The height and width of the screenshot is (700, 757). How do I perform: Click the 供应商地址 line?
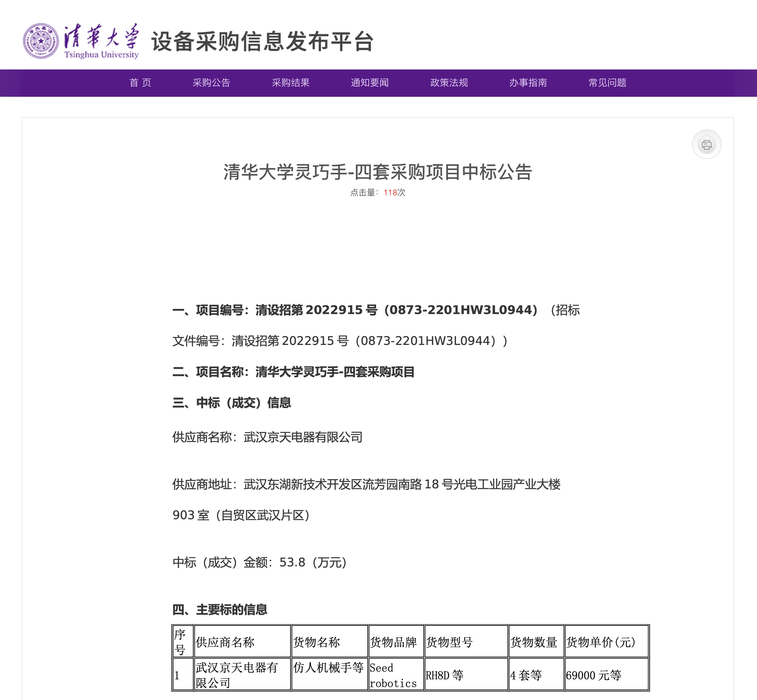click(366, 484)
